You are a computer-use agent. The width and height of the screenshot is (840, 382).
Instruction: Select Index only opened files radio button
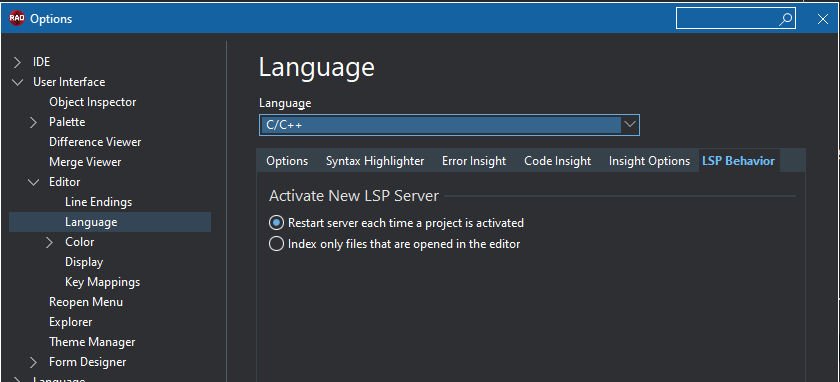[x=276, y=244]
